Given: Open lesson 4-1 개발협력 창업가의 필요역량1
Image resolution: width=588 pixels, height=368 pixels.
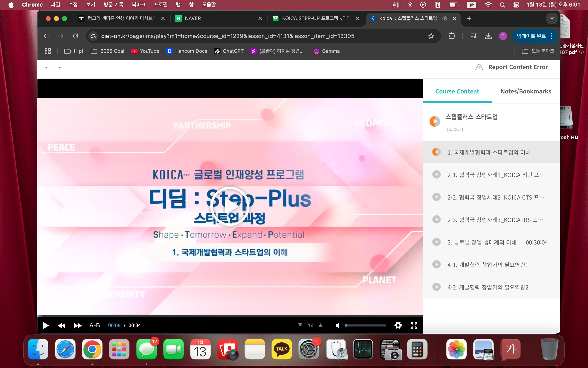Looking at the screenshot, I should [x=491, y=265].
